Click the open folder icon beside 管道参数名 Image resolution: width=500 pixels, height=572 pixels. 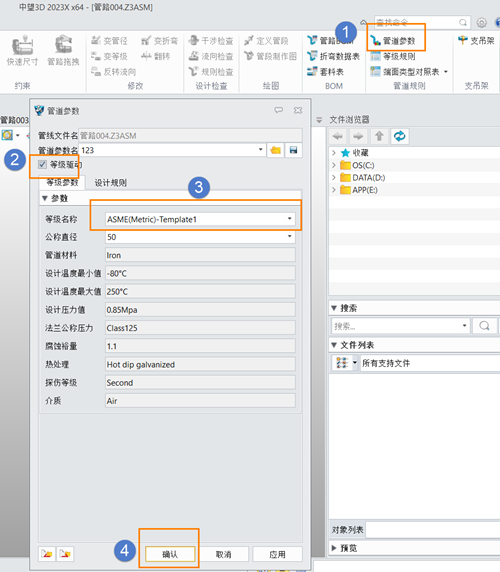[x=276, y=150]
